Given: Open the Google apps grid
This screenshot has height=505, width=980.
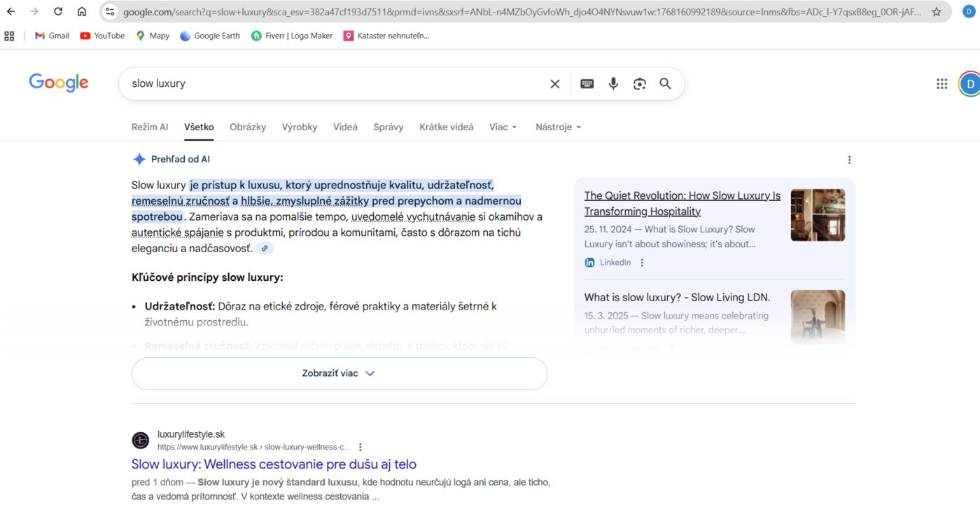Looking at the screenshot, I should (x=941, y=83).
